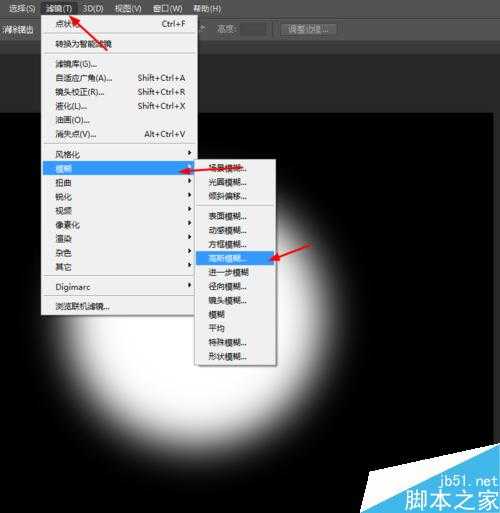Click the 高度 height input field

coord(254,29)
